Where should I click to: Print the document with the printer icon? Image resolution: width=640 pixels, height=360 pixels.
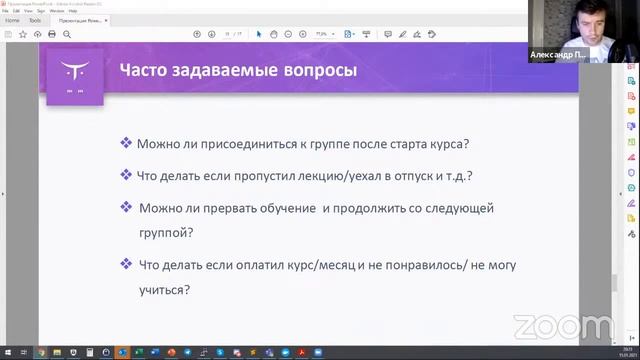click(52, 34)
